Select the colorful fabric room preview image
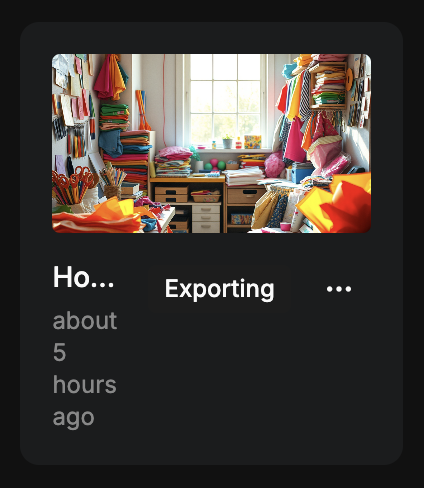The image size is (424, 488). click(211, 143)
